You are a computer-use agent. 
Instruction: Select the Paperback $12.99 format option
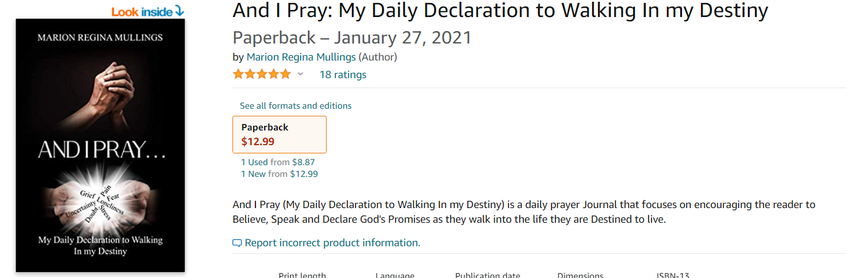pos(280,135)
